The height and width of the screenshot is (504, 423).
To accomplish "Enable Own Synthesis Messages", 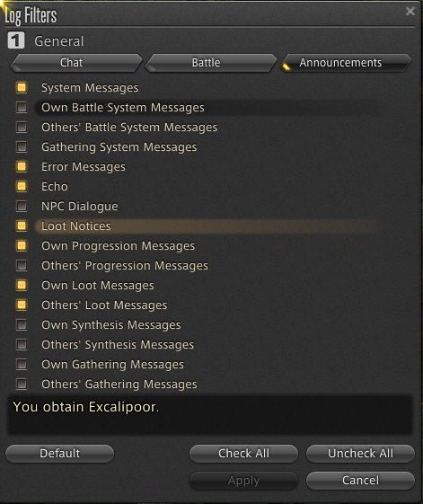I will [22, 324].
